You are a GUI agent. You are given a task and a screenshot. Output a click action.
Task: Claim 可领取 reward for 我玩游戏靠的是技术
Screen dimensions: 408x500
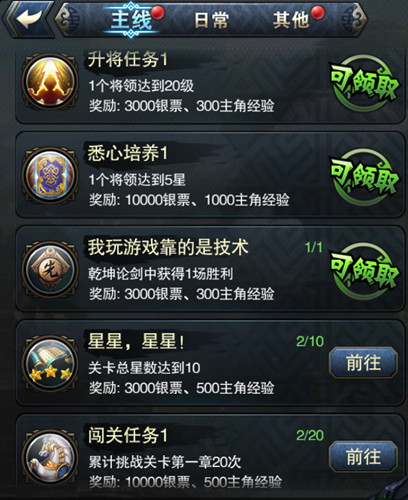click(364, 271)
